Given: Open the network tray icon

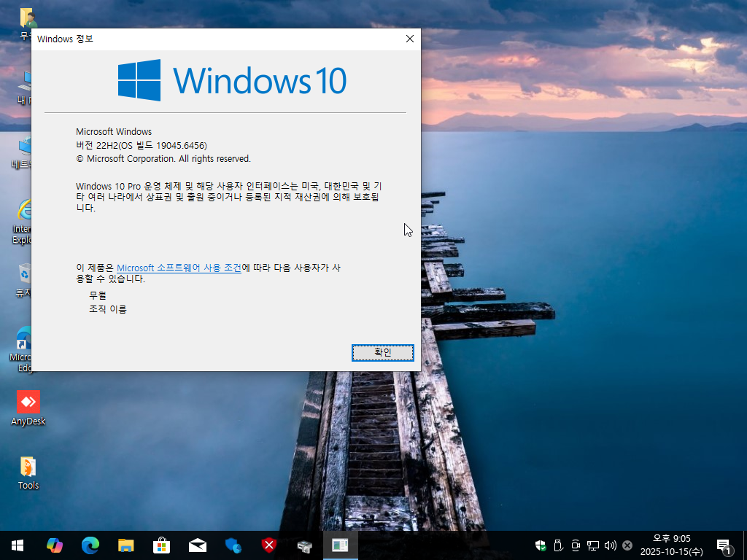Looking at the screenshot, I should click(592, 545).
